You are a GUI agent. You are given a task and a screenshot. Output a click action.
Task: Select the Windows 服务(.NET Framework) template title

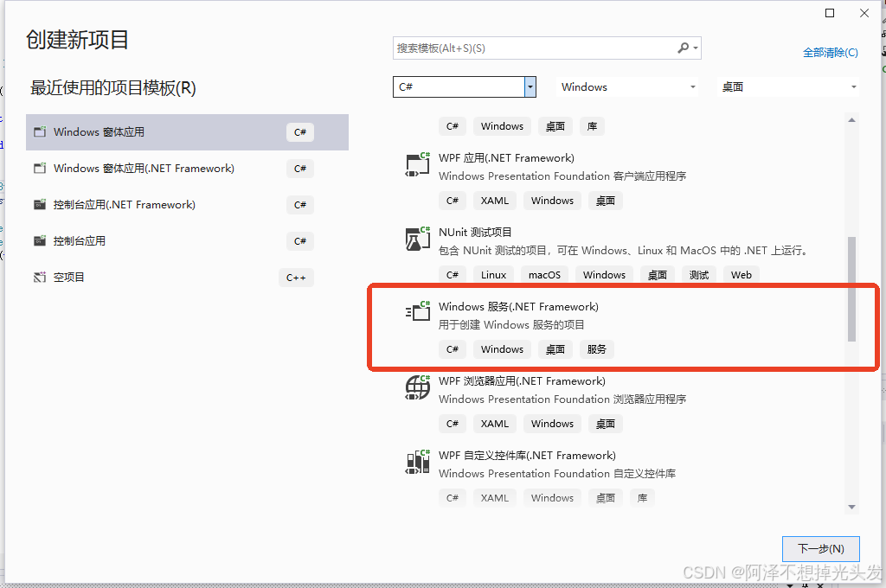click(518, 307)
